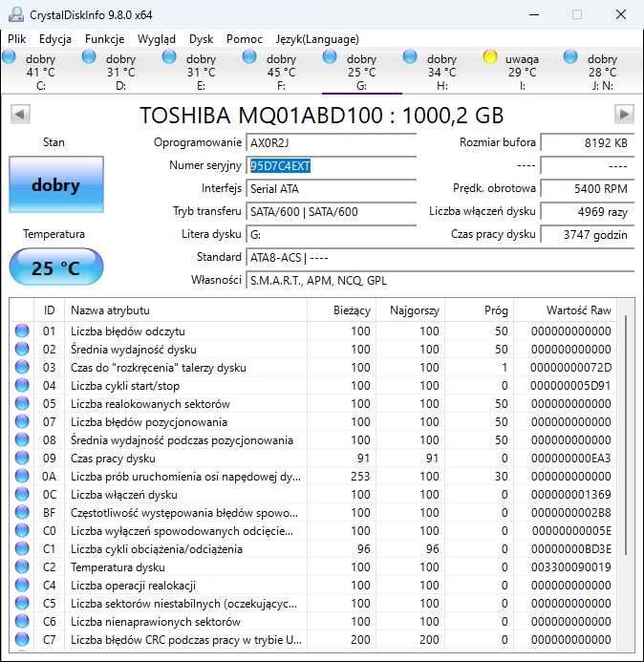Open the Język(Language) menu
644x662 pixels.
[317, 39]
